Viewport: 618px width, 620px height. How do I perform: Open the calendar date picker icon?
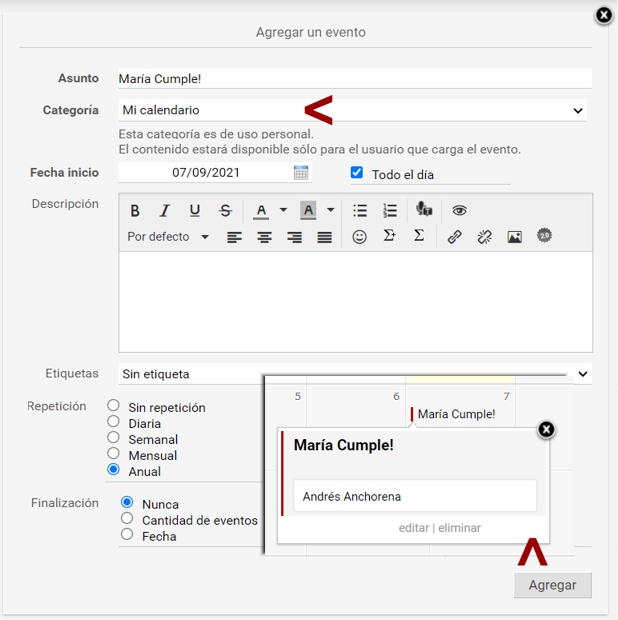[x=301, y=173]
